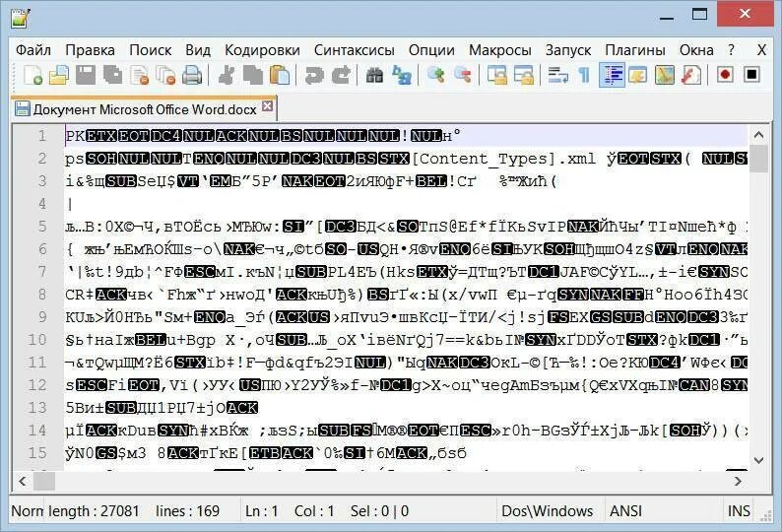This screenshot has width=782, height=532.
Task: Click the Sel : 0 | 0 status entry
Action: tap(379, 511)
